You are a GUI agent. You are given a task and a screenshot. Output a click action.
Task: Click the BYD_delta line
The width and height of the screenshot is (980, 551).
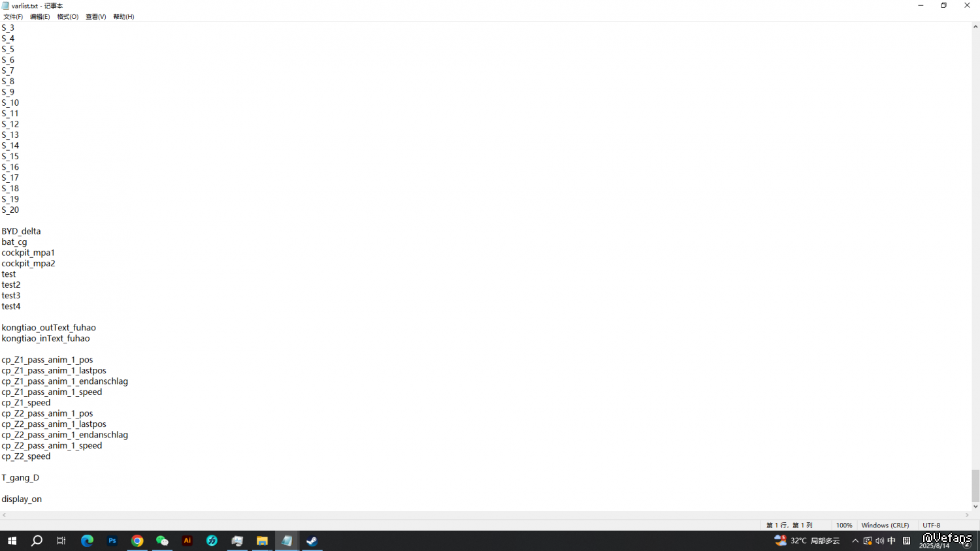(x=21, y=232)
